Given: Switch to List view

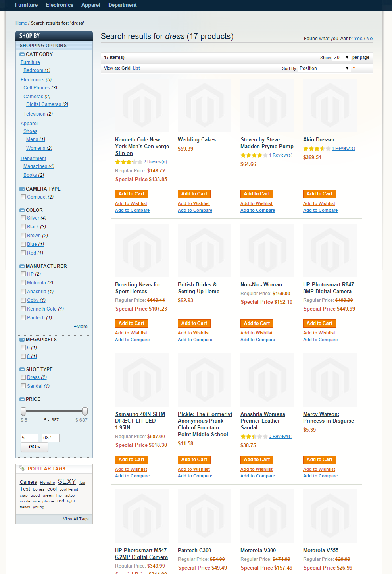Looking at the screenshot, I should point(136,68).
